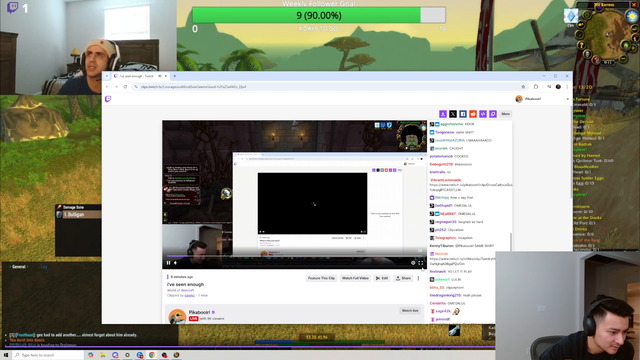The image size is (640, 360).
Task: Select the General chat tab in game
Action: pos(19,267)
